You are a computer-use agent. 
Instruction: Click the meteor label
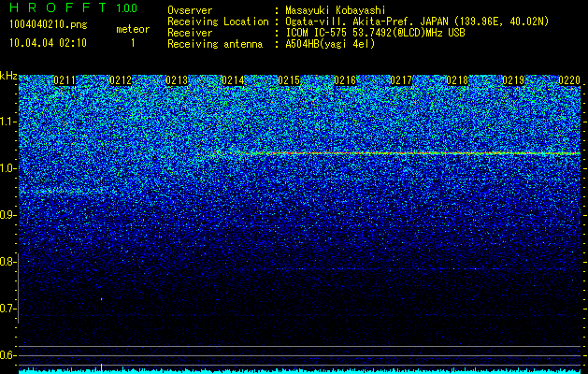point(133,29)
